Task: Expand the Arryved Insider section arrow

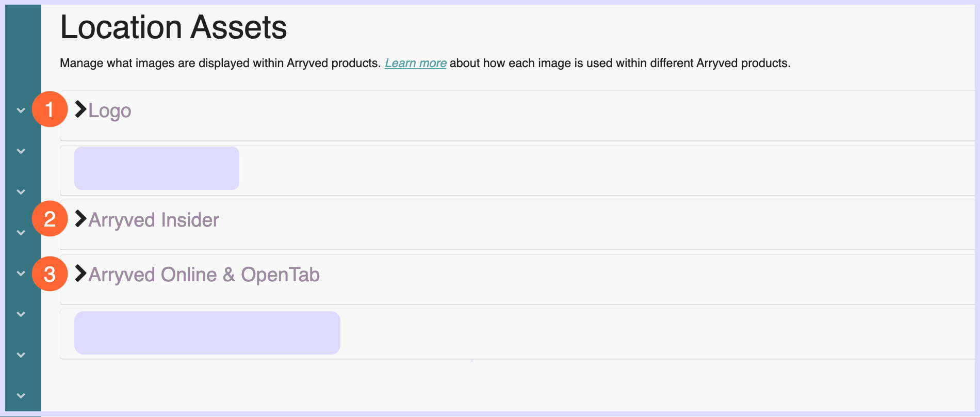Action: [x=80, y=219]
